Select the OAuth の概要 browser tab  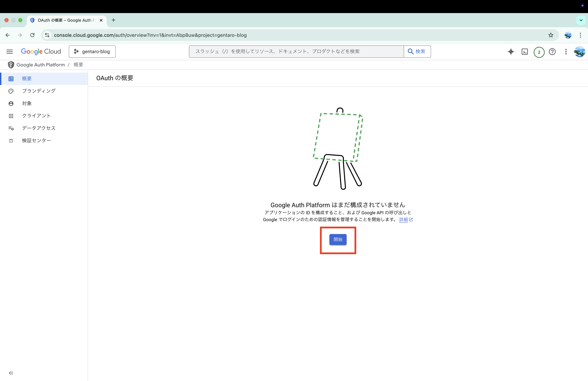(x=67, y=20)
